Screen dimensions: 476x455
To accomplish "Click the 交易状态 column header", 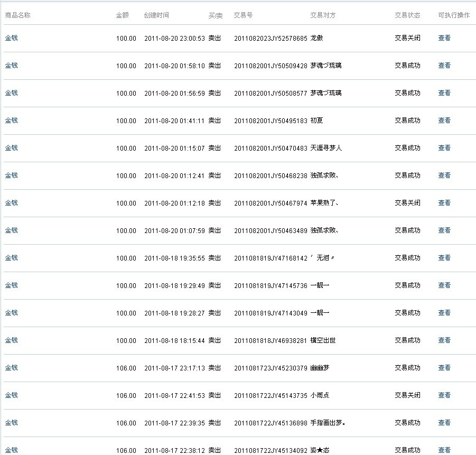I will click(407, 15).
